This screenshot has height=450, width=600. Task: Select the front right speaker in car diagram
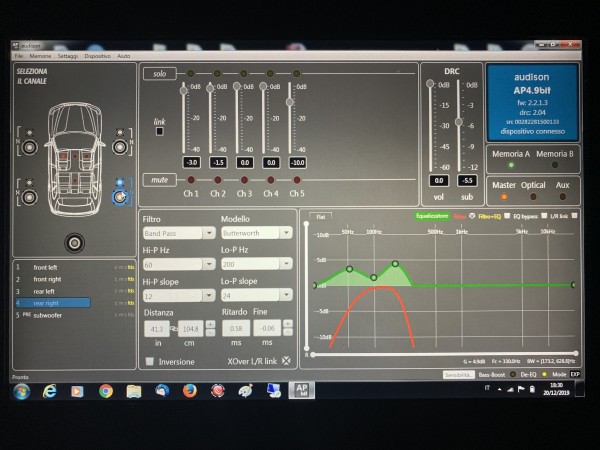coord(120,147)
